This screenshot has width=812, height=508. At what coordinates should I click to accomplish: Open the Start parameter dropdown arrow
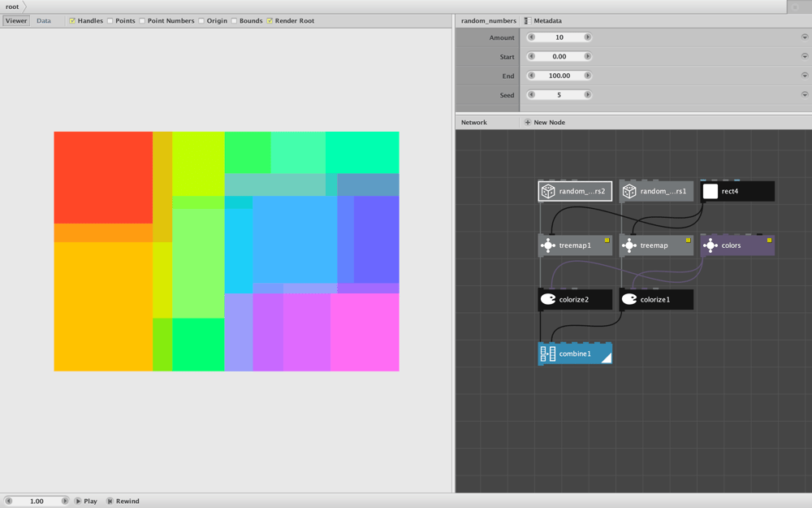tap(804, 57)
